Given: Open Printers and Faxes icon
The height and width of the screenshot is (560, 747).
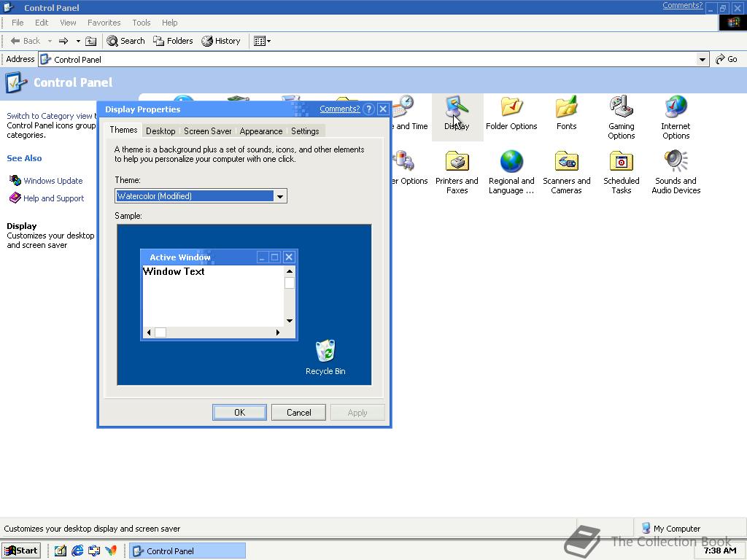Looking at the screenshot, I should tap(457, 172).
